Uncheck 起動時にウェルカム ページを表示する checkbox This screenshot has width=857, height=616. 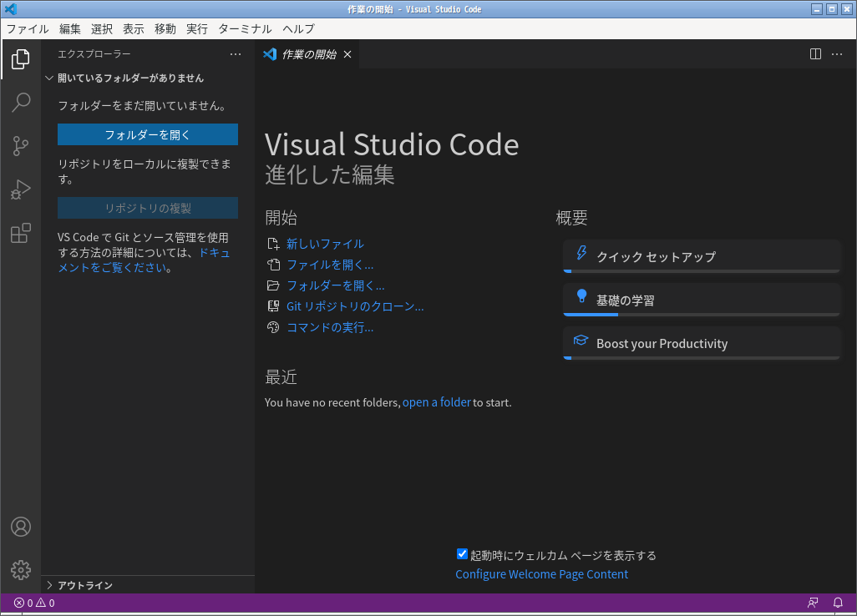click(462, 554)
